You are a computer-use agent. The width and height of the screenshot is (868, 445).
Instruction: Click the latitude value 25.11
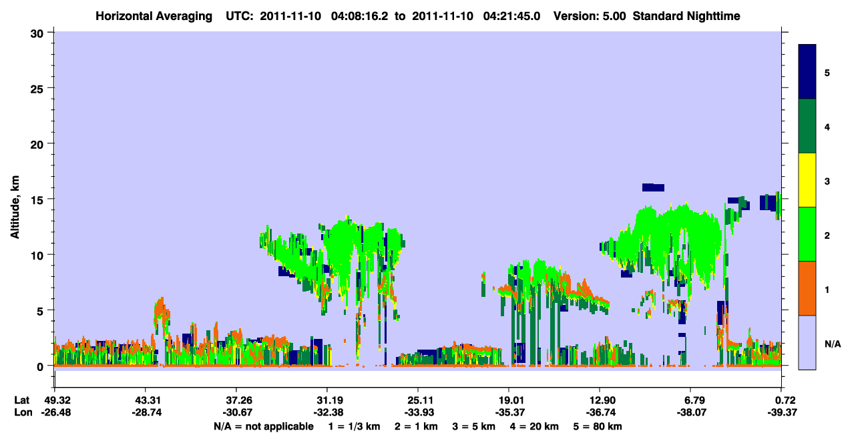pyautogui.click(x=418, y=400)
